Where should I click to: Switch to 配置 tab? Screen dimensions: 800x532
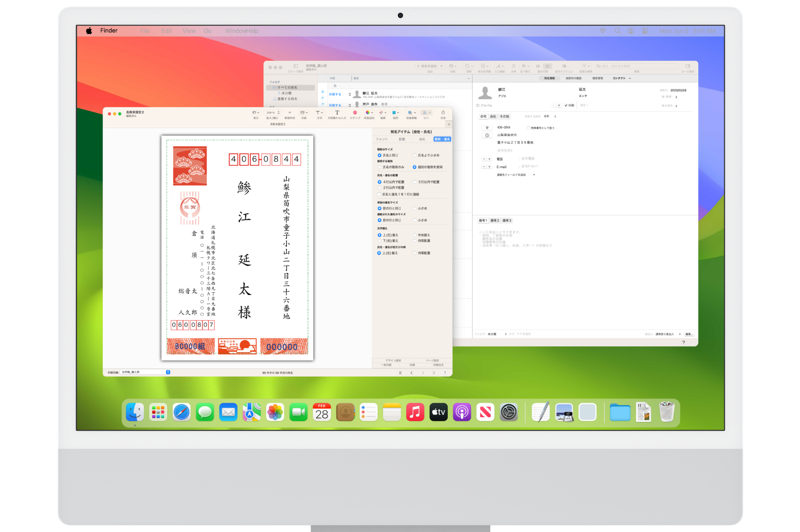pyautogui.click(x=402, y=139)
